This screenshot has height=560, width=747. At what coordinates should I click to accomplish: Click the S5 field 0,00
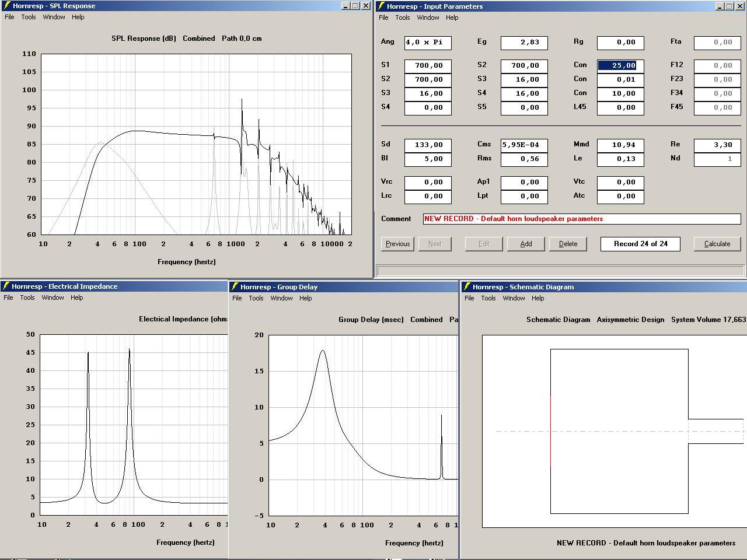coord(524,108)
